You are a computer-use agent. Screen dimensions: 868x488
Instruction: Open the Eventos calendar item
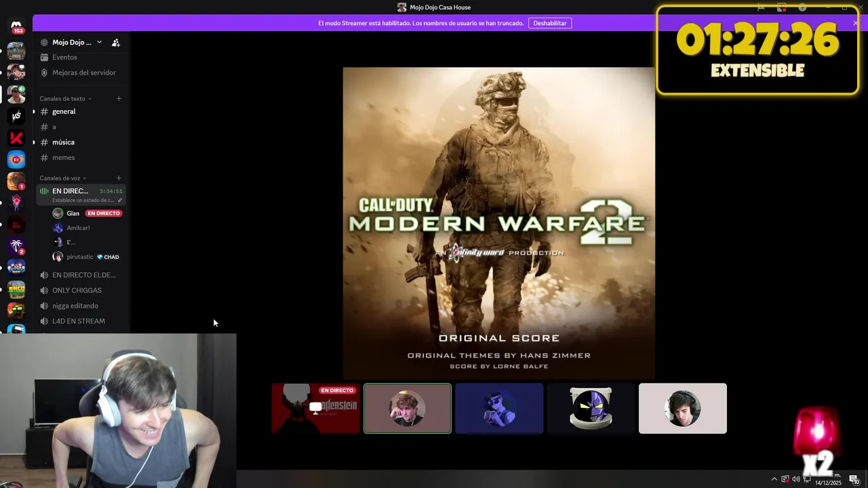point(81,57)
